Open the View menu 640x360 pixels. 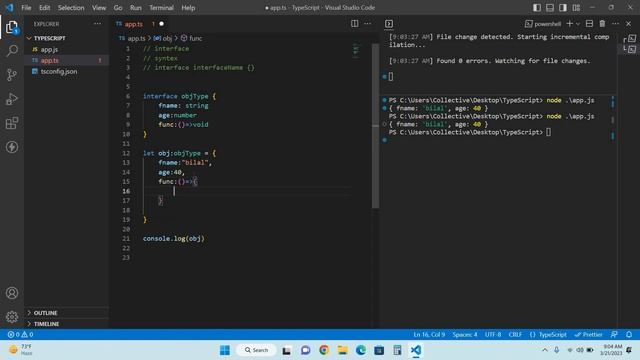click(x=99, y=8)
